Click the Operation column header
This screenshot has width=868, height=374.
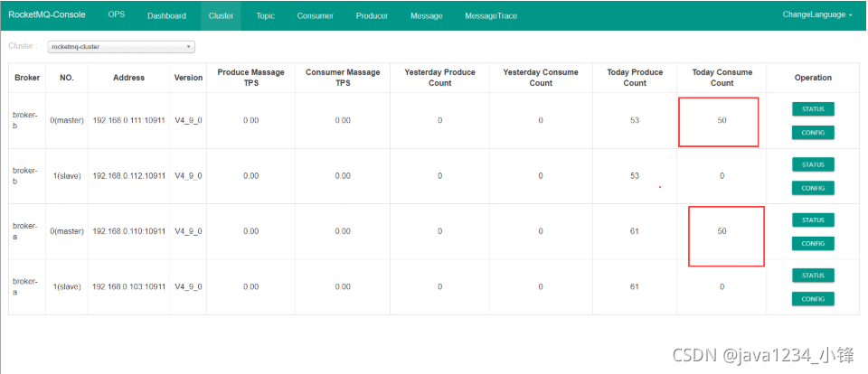(x=813, y=78)
